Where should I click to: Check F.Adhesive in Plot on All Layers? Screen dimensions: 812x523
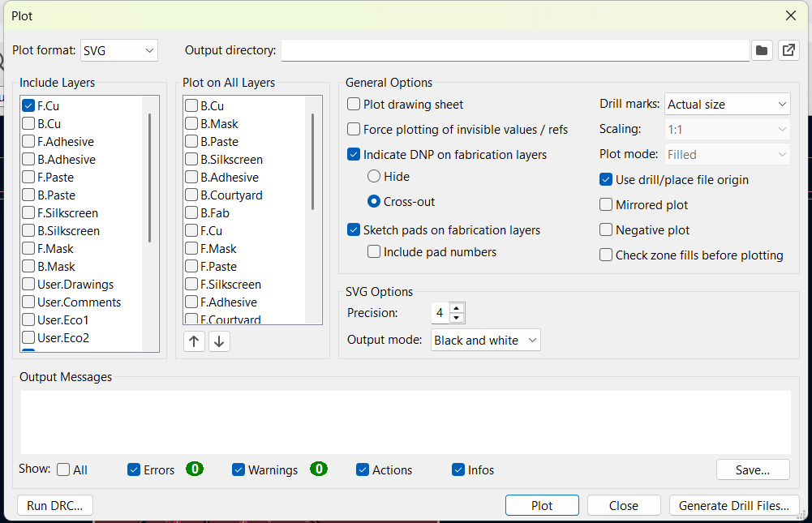pyautogui.click(x=191, y=302)
